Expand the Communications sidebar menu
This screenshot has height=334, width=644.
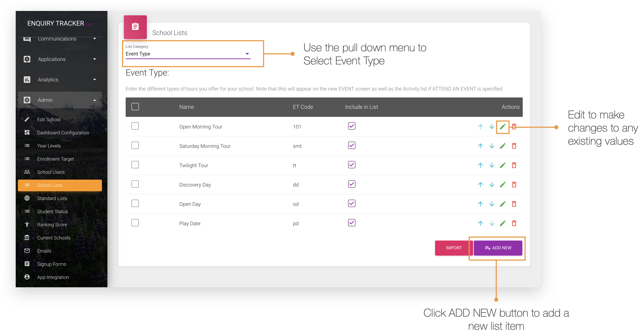[60, 39]
